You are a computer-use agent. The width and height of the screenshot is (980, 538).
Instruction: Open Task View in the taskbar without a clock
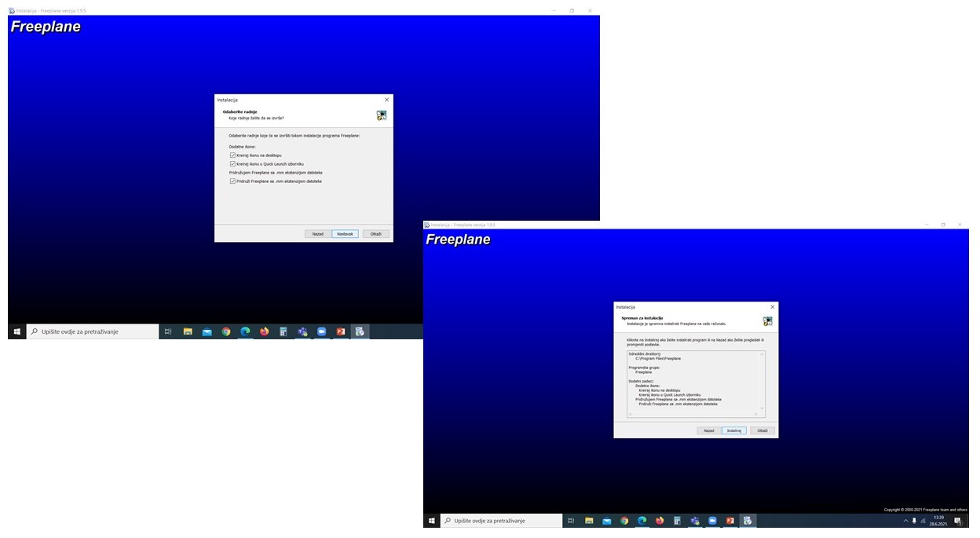(168, 331)
